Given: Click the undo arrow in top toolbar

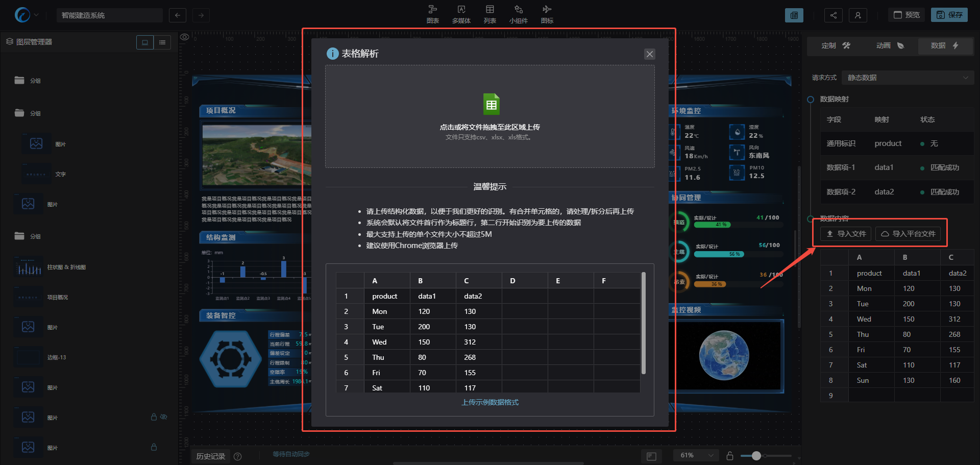Looking at the screenshot, I should [x=178, y=15].
